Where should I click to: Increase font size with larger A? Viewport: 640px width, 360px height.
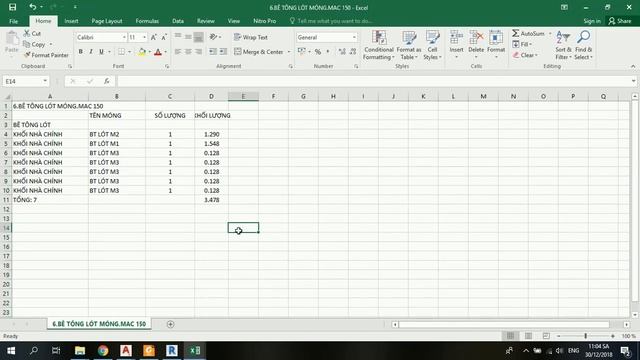coord(153,37)
